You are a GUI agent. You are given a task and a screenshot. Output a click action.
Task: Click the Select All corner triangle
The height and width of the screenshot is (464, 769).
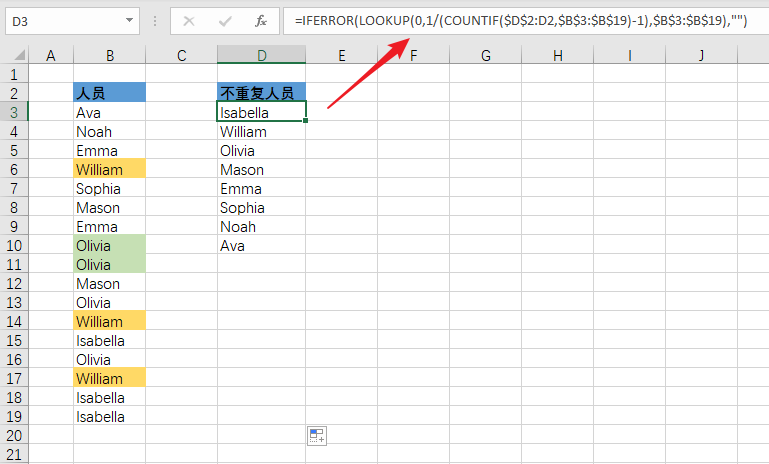pos(14,55)
